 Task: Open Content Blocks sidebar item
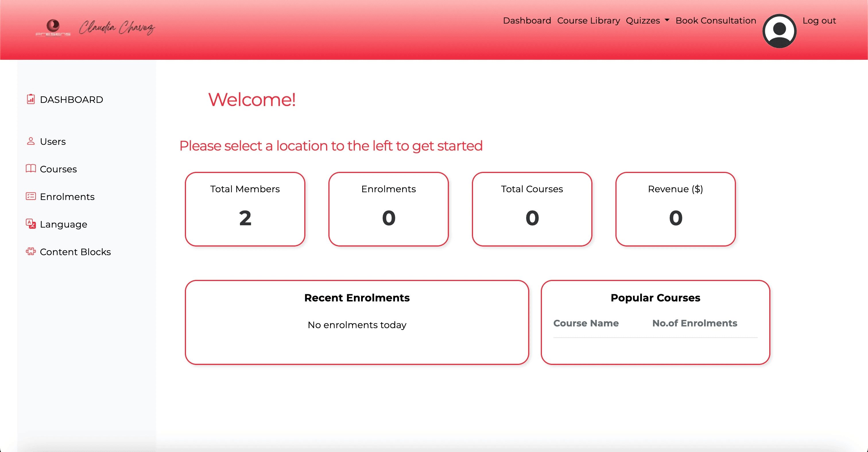click(75, 252)
